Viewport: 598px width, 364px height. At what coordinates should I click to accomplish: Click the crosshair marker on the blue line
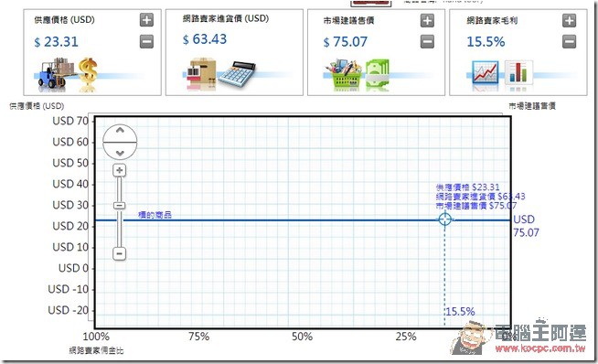click(x=444, y=219)
